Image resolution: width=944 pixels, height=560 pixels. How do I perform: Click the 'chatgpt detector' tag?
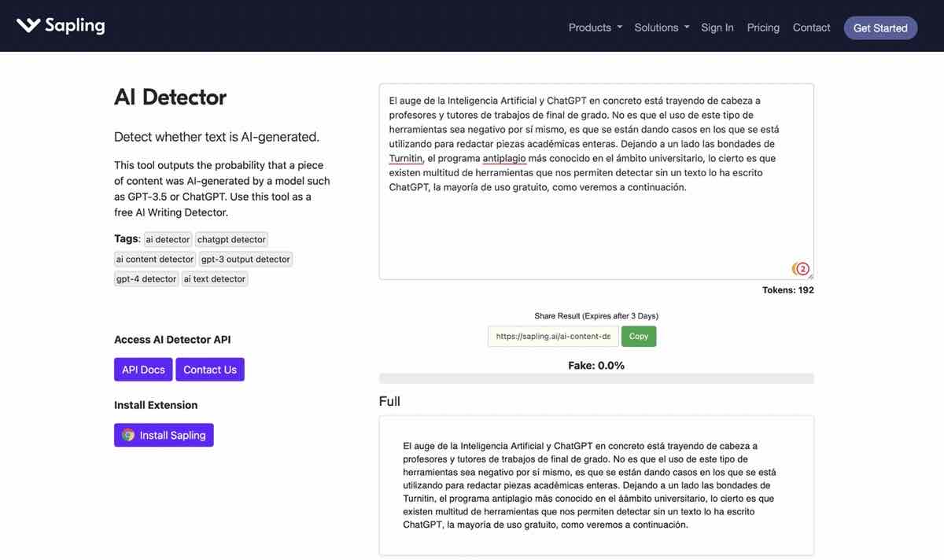click(231, 239)
